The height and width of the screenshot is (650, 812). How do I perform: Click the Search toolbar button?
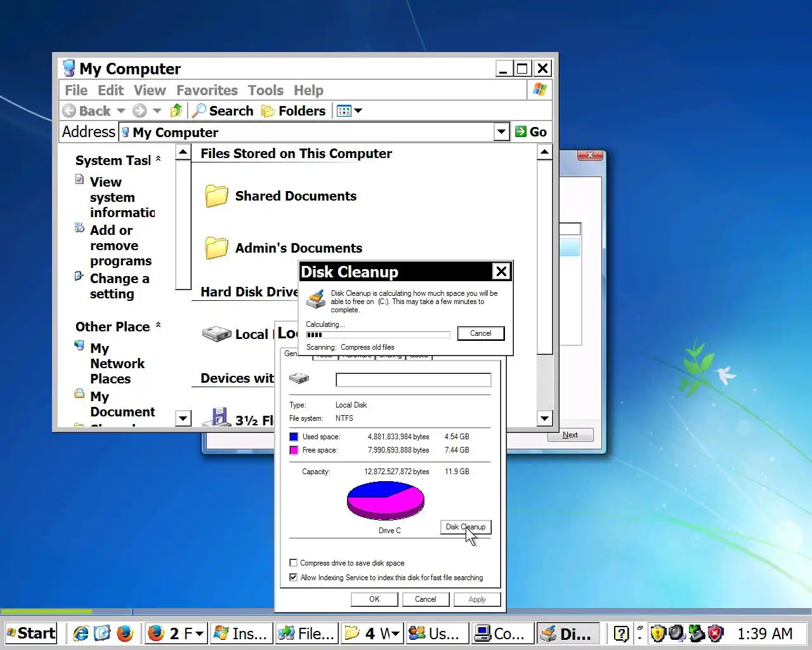[223, 111]
